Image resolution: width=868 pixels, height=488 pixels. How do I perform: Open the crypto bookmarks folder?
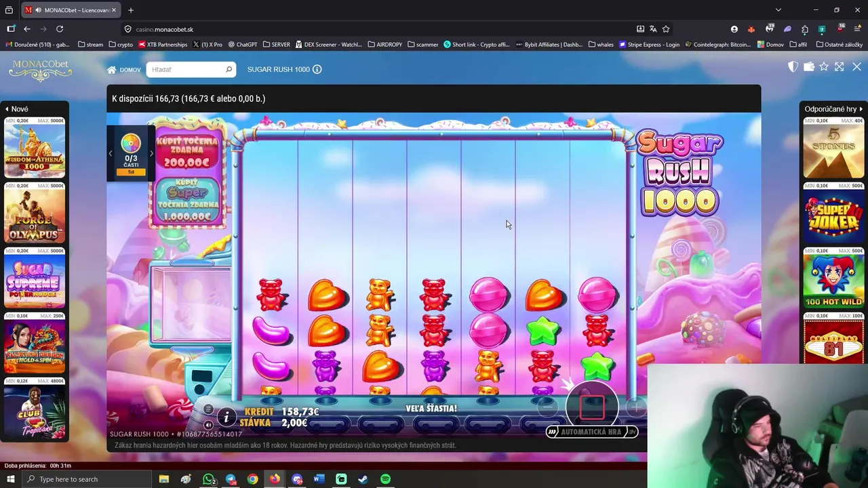click(121, 45)
